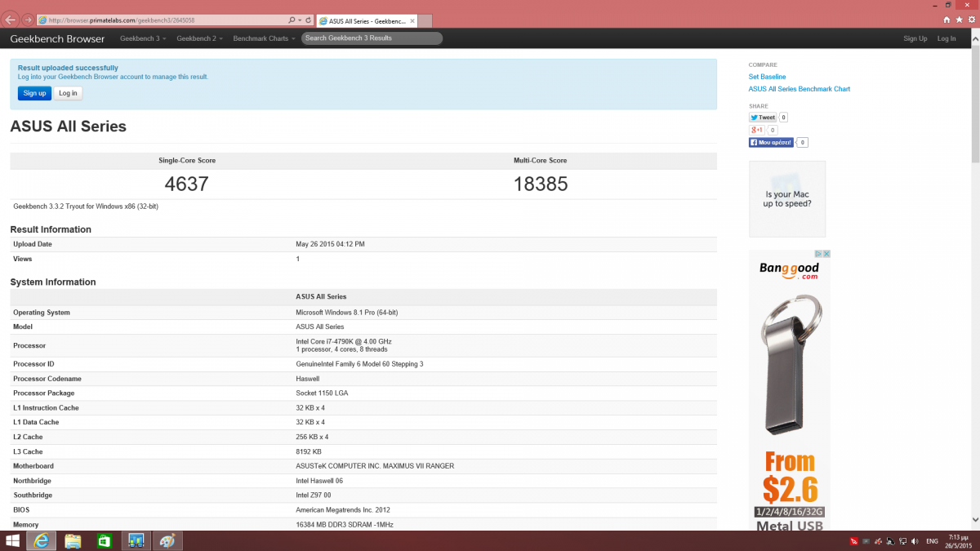The width and height of the screenshot is (980, 551).
Task: Go back with the browser Back arrow
Action: pyautogui.click(x=11, y=20)
